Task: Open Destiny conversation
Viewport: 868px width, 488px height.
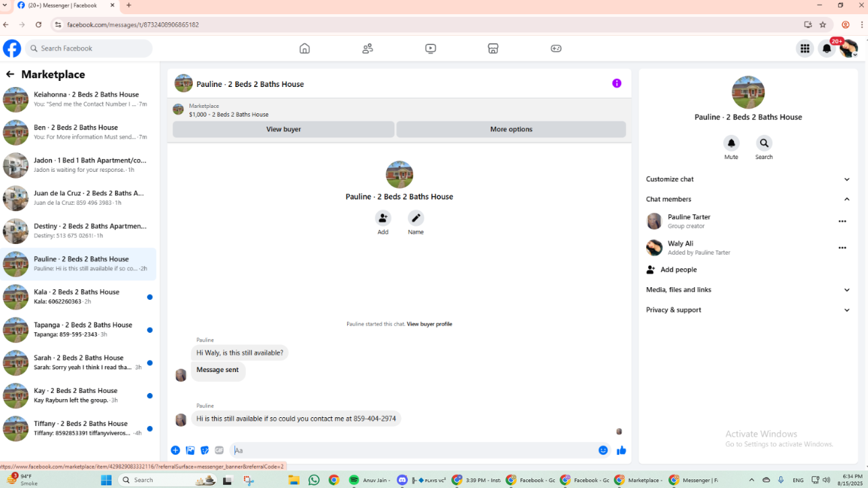Action: click(x=78, y=231)
